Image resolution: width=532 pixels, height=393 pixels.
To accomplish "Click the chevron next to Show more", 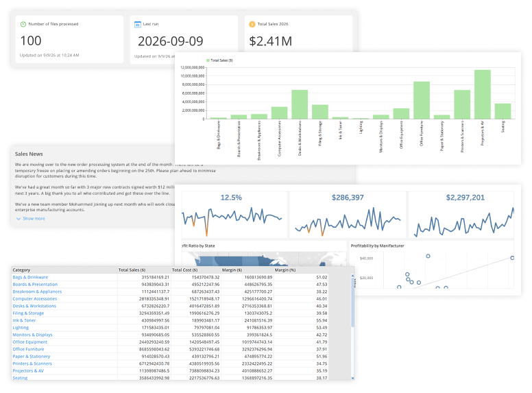I will 19,219.
